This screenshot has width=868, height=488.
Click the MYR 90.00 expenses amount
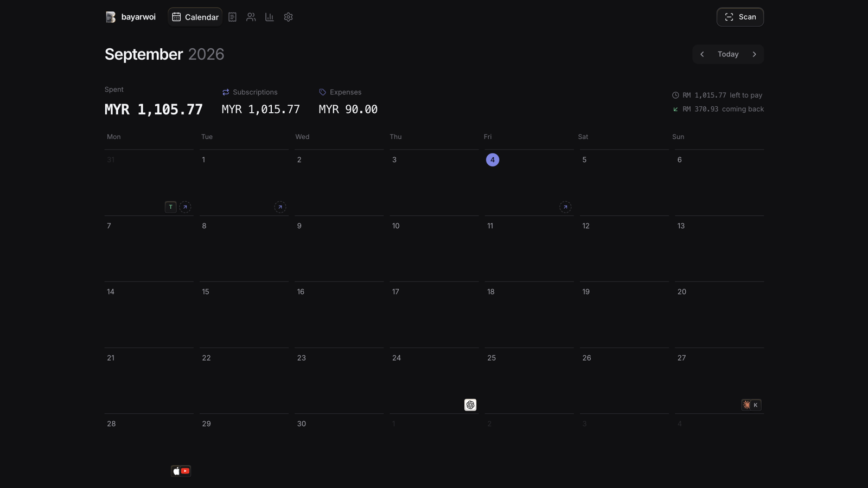click(x=348, y=110)
